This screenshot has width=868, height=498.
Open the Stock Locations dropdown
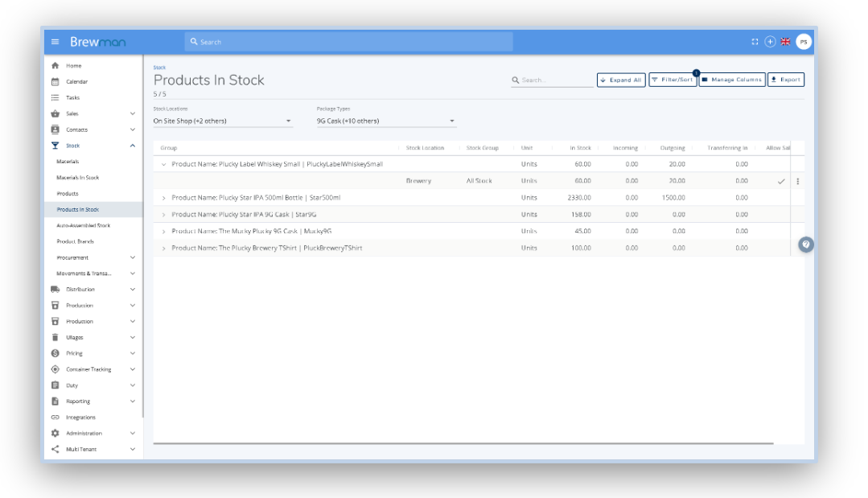223,121
